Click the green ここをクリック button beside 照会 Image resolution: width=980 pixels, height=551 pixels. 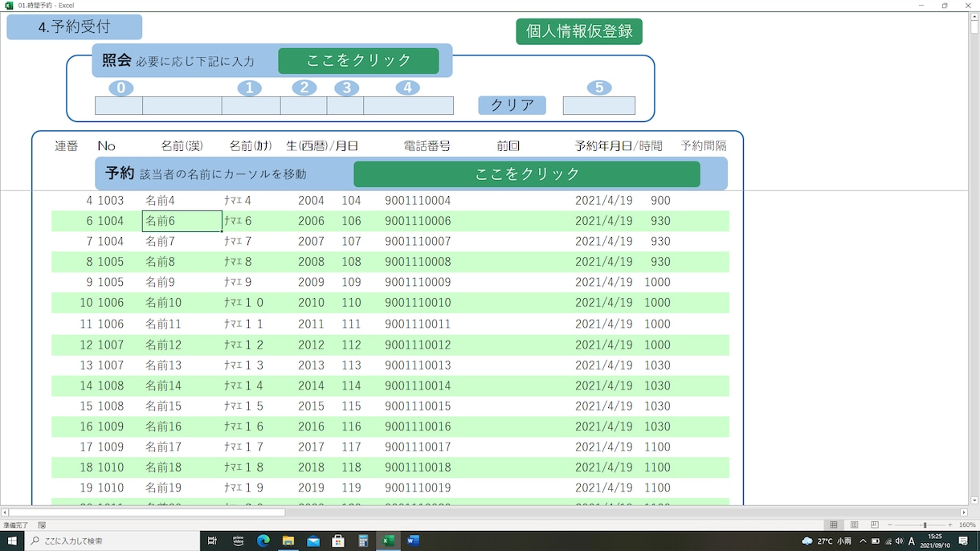click(x=358, y=60)
